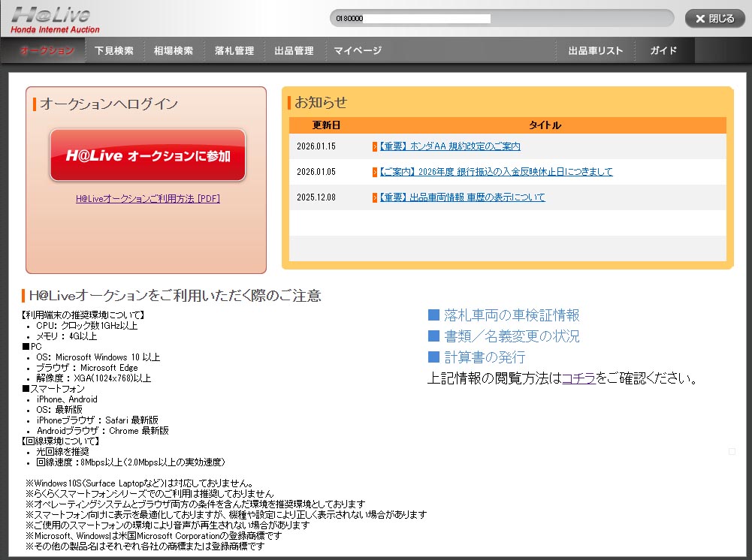The height and width of the screenshot is (560, 752).
Task: Click the blue square icon beside 落札車両の車検証情報
Action: point(433,315)
